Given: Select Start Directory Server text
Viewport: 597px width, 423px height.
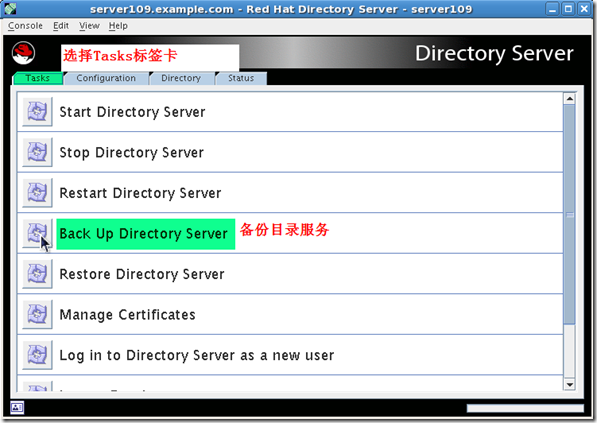Looking at the screenshot, I should coord(132,112).
